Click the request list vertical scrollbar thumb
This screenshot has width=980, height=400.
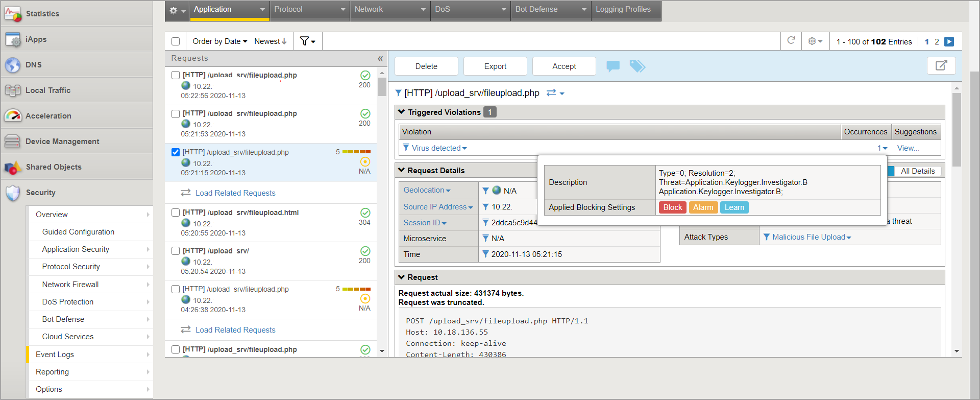382,87
